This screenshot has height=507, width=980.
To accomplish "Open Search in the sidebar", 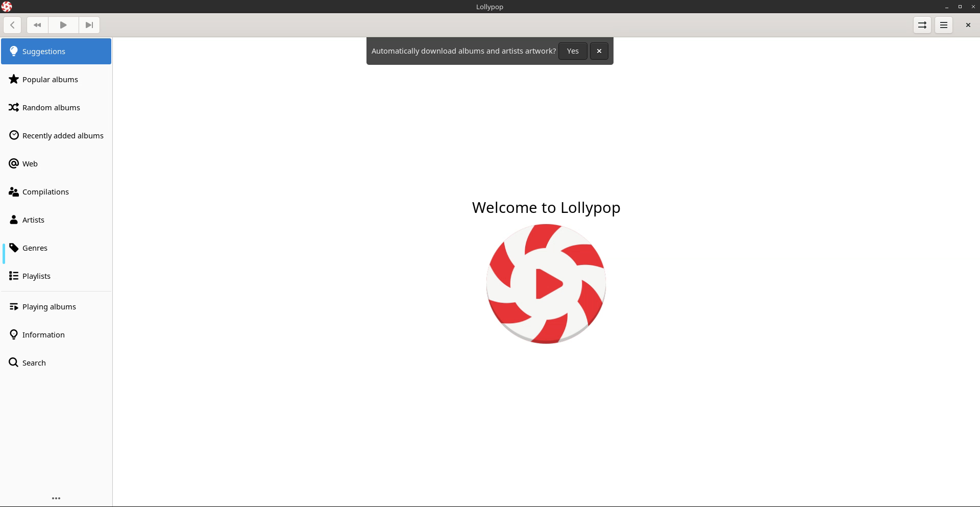I will (56, 363).
